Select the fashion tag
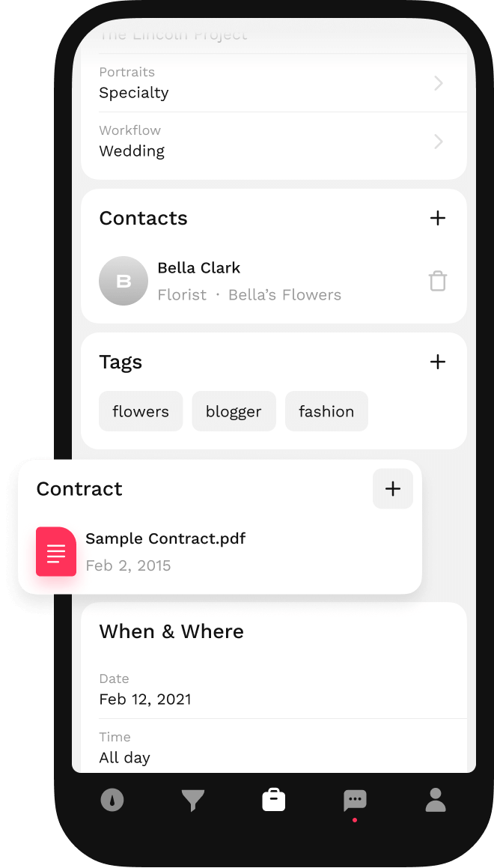Screen dimensions: 494x868 click(326, 411)
